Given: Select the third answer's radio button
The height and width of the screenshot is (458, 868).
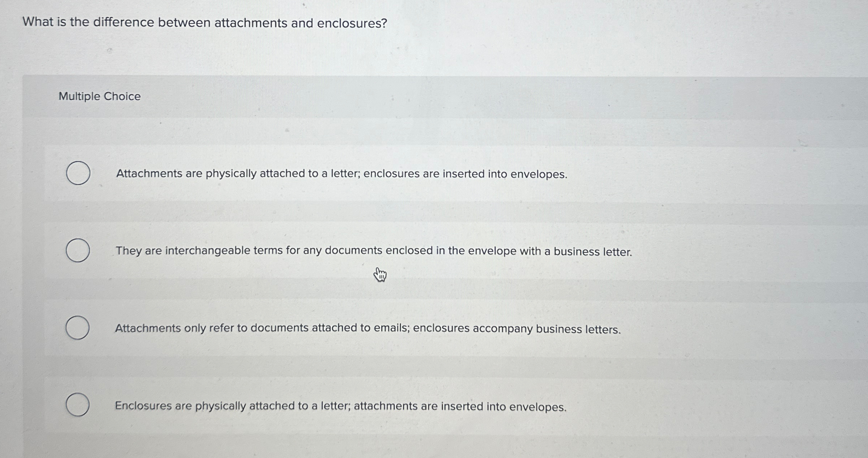Looking at the screenshot, I should tap(78, 327).
